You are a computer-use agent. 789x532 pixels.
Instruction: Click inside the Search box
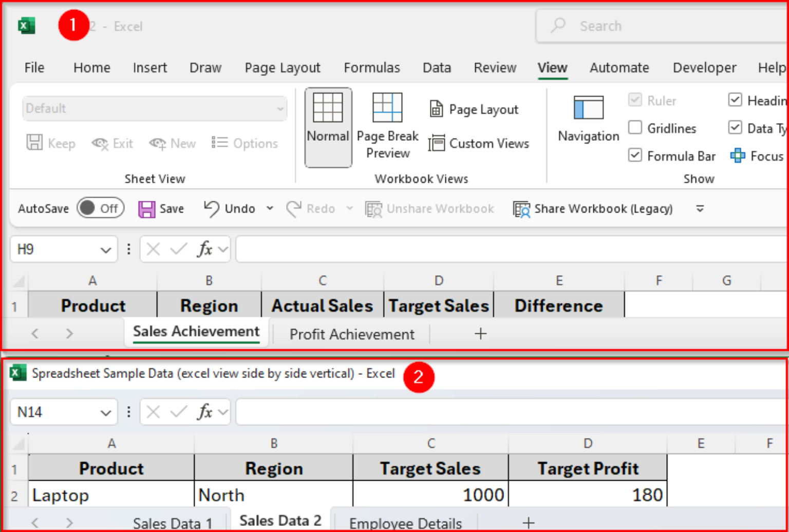tap(642, 26)
